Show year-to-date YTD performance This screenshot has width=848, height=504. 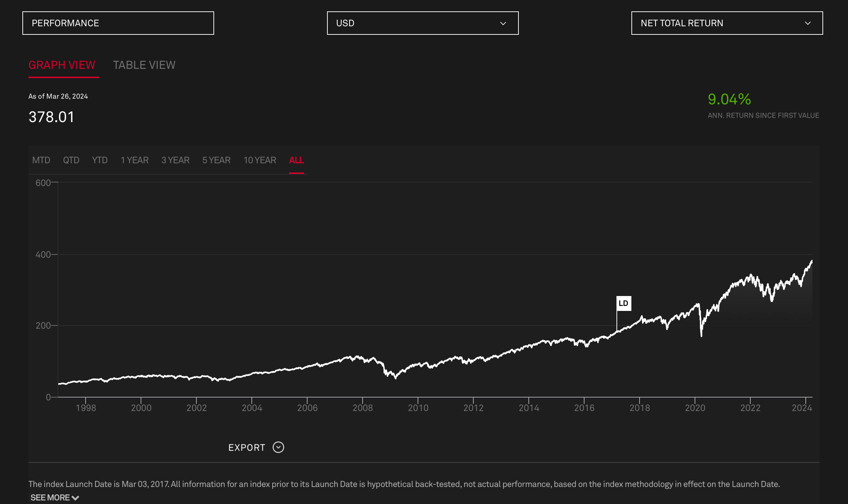[99, 160]
